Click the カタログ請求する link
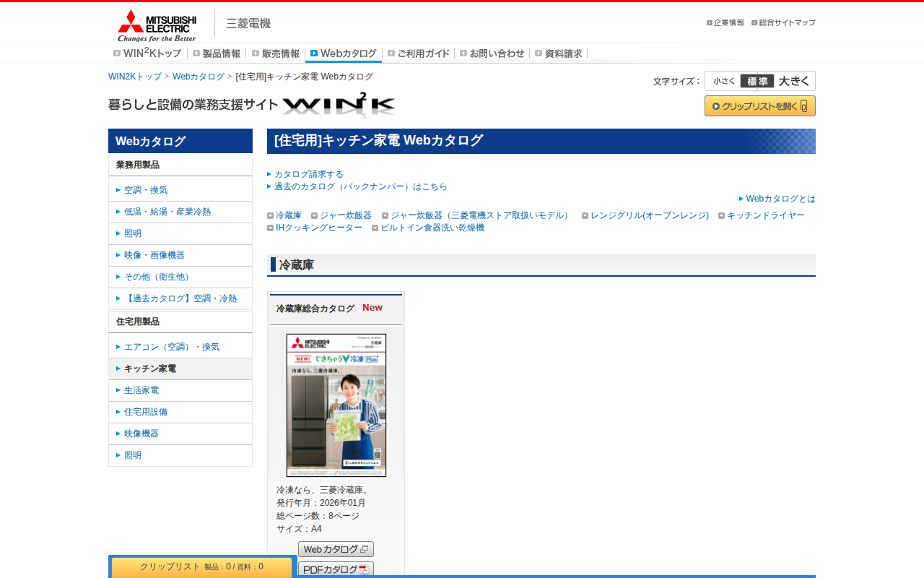 pyautogui.click(x=309, y=174)
